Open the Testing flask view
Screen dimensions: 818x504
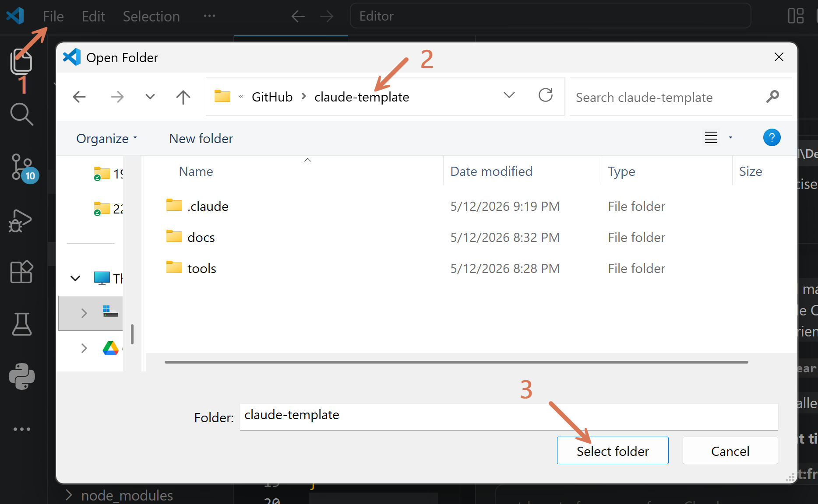click(x=21, y=324)
